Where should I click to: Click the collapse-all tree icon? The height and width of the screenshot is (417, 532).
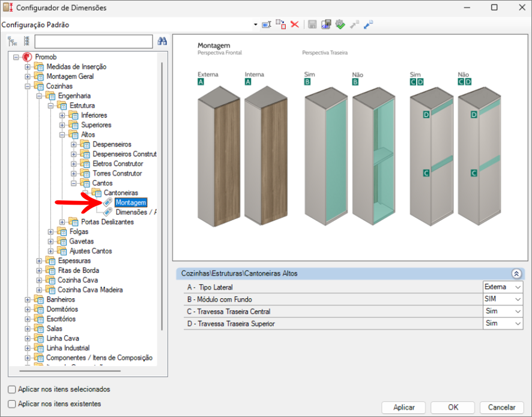[26, 41]
